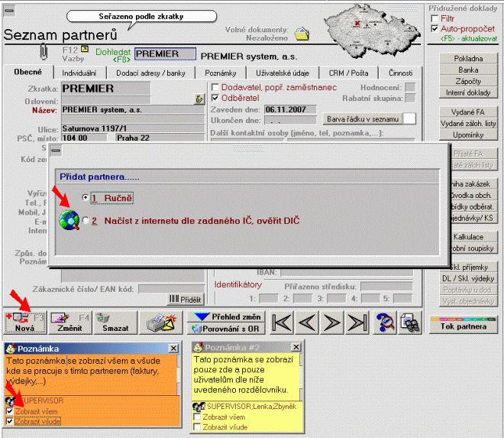The width and height of the screenshot is (504, 438).
Task: Switch to the Činnosti tab
Action: 400,73
